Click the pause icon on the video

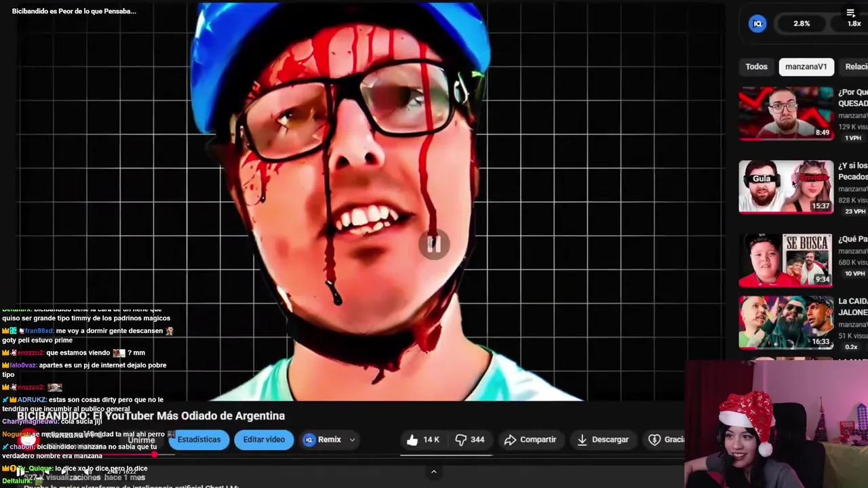(434, 245)
